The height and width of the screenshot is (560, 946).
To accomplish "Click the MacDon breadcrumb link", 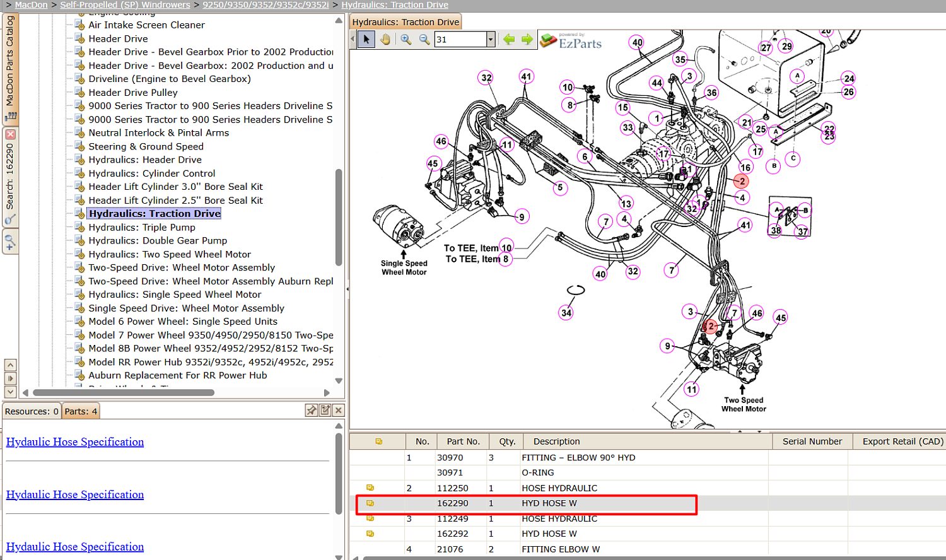I will 31,5.
